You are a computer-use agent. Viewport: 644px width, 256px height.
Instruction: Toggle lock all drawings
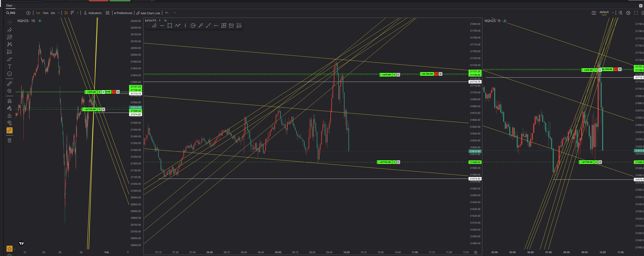10,116
